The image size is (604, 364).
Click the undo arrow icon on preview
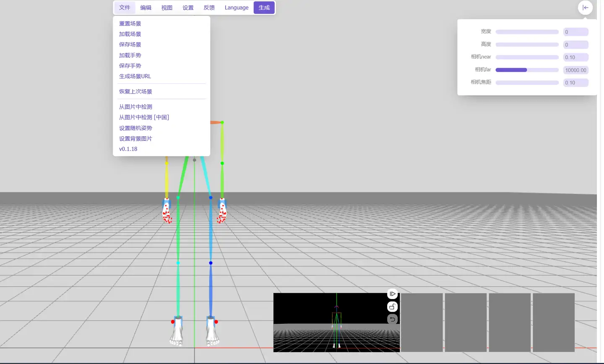[392, 319]
